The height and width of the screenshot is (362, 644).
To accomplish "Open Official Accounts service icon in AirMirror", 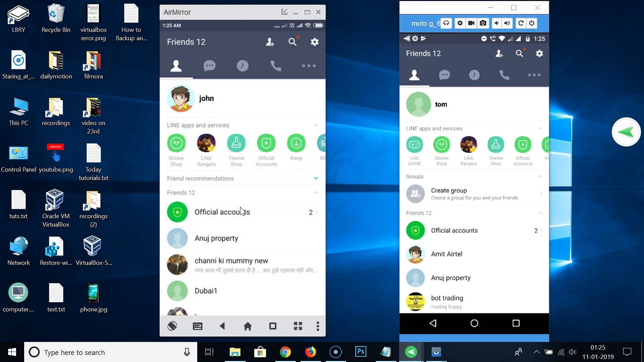I will 266,150.
